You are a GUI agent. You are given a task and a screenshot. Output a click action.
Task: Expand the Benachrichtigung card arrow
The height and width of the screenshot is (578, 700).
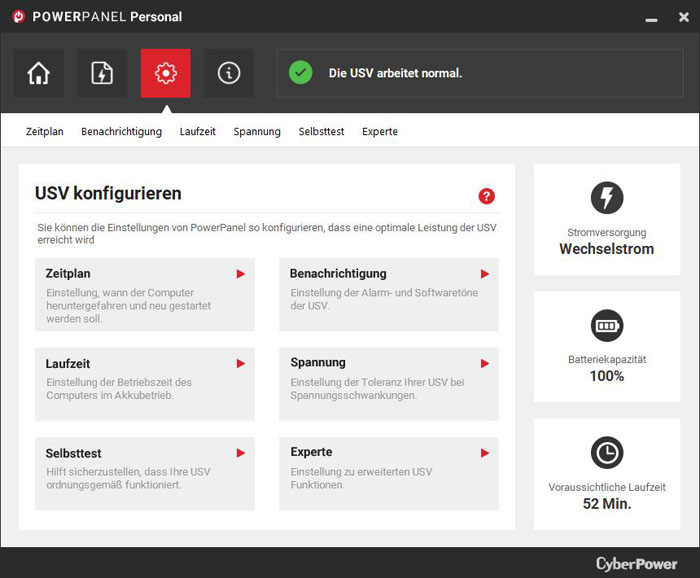485,274
